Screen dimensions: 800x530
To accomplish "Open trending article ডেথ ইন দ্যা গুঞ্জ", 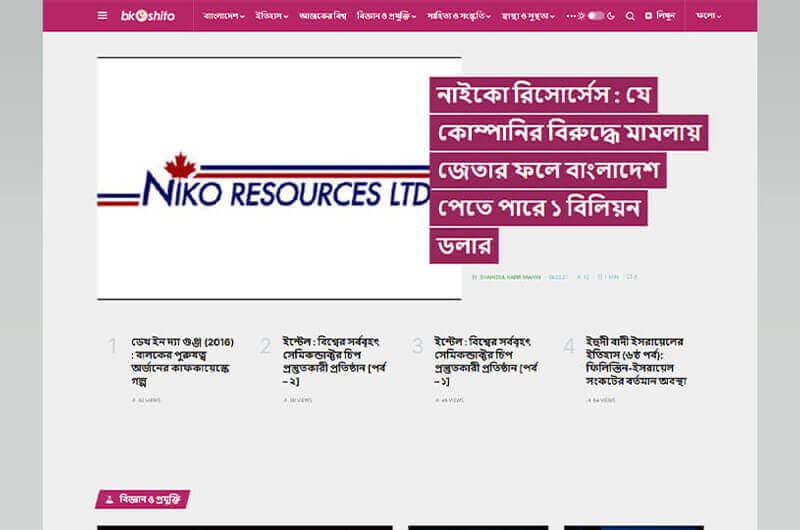I will (182, 361).
